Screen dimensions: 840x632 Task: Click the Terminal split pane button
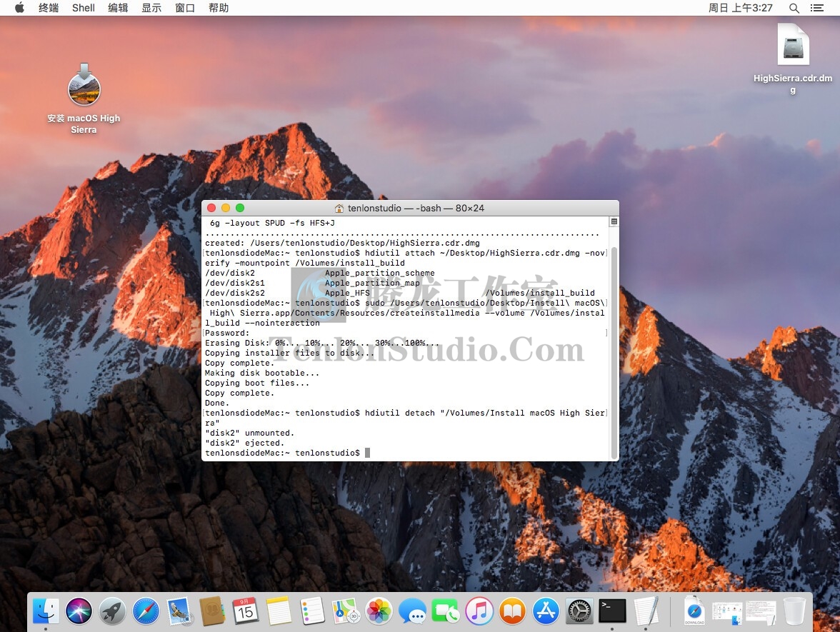click(614, 221)
